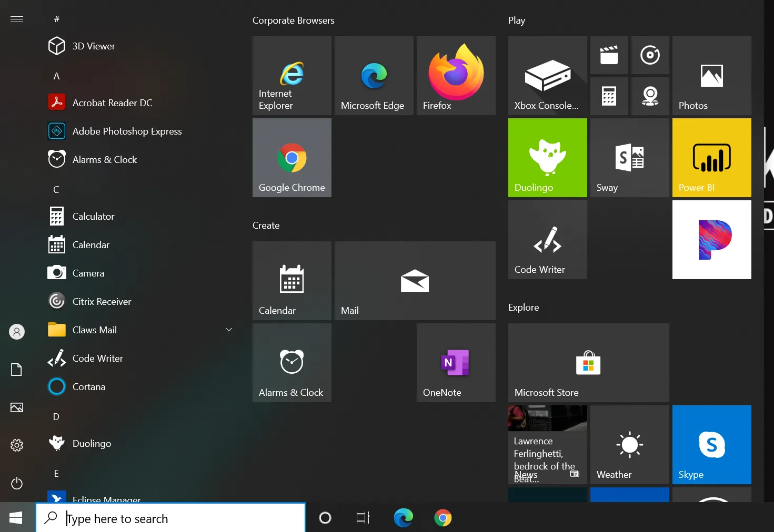Screen dimensions: 774x532
Task: Launch the Firefox tile
Action: 456,76
